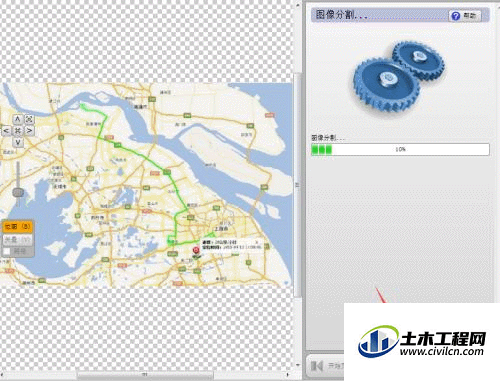This screenshot has width=500, height=381.
Task: Click the blue gears processing image
Action: (x=399, y=76)
